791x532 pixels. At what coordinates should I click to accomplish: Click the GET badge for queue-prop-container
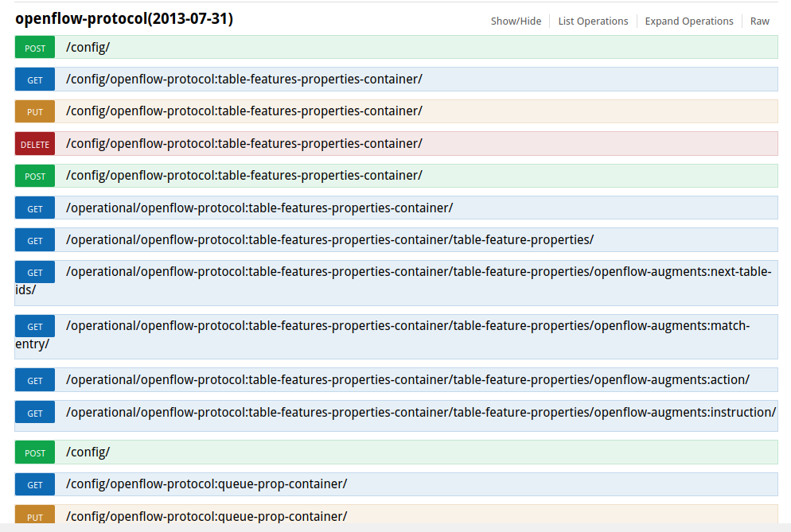tap(35, 484)
